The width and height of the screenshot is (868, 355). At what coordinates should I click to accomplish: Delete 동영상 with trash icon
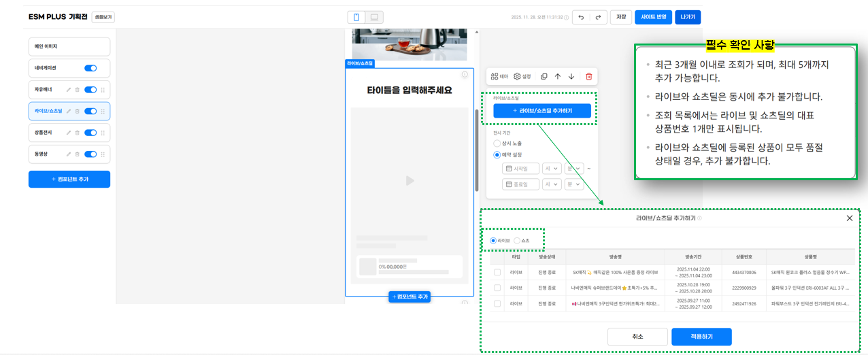click(x=77, y=154)
